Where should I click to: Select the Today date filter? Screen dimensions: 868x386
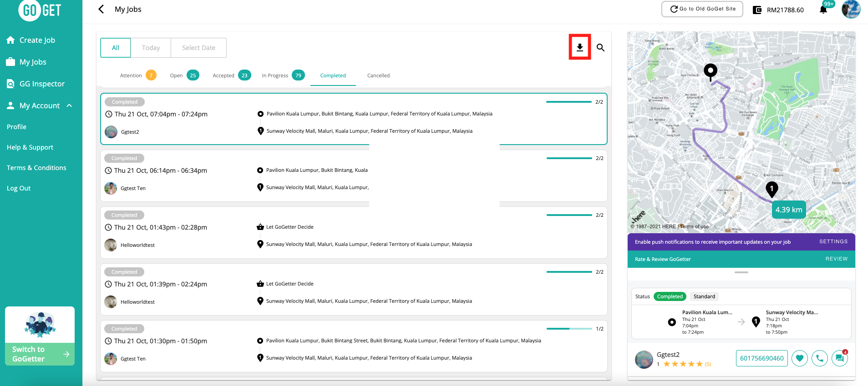pyautogui.click(x=151, y=48)
